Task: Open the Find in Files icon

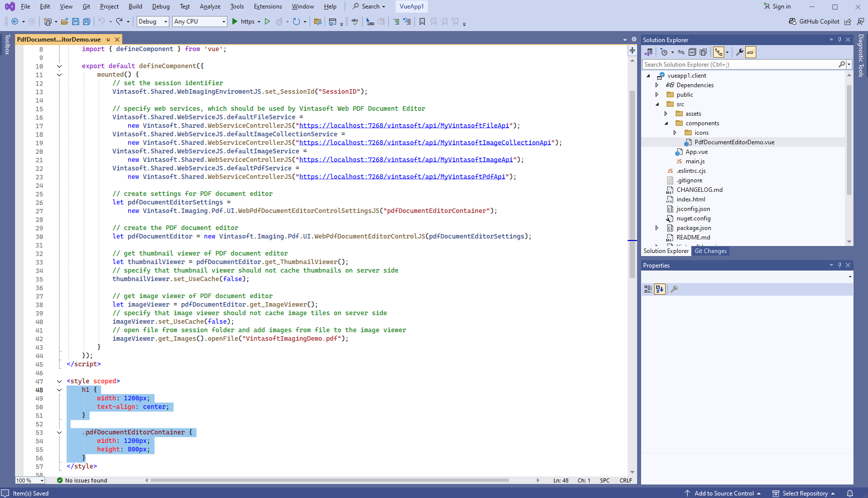Action: click(318, 22)
